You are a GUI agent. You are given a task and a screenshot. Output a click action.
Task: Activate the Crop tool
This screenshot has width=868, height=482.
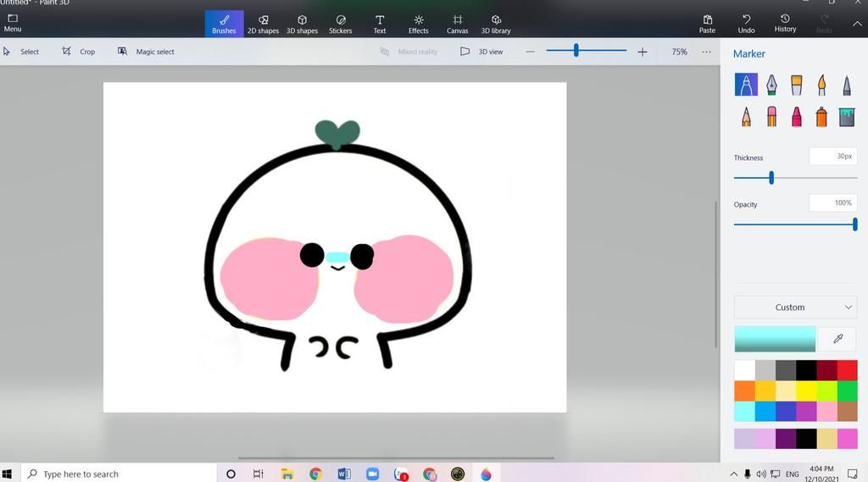pos(79,52)
